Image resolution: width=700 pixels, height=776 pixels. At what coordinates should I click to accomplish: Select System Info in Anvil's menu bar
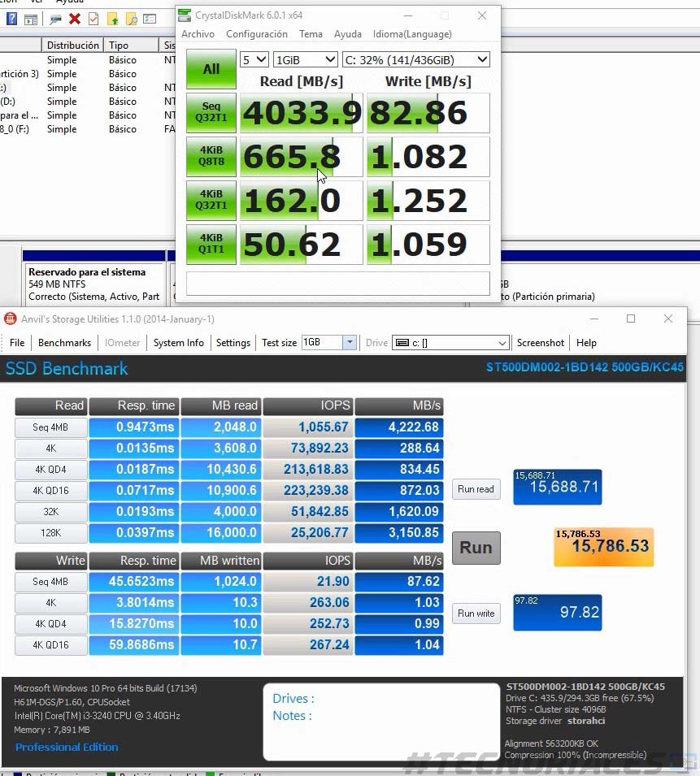click(178, 343)
